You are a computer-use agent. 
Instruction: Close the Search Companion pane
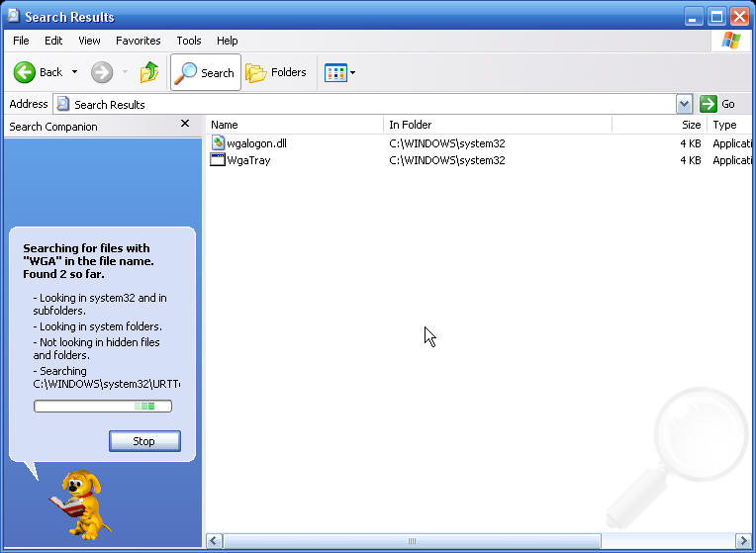[185, 124]
